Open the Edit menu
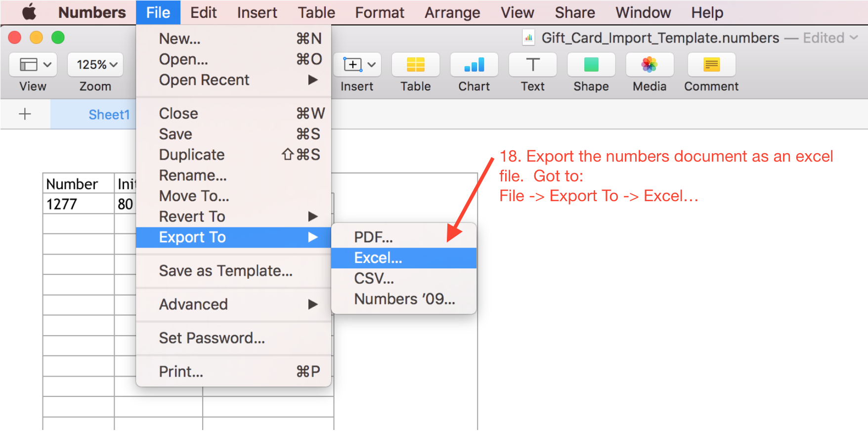 (203, 12)
